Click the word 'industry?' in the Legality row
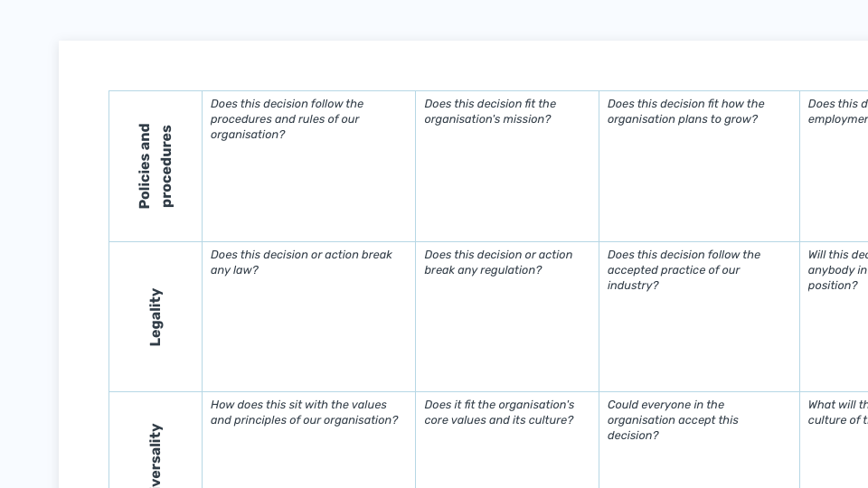The image size is (868, 488). click(x=633, y=286)
